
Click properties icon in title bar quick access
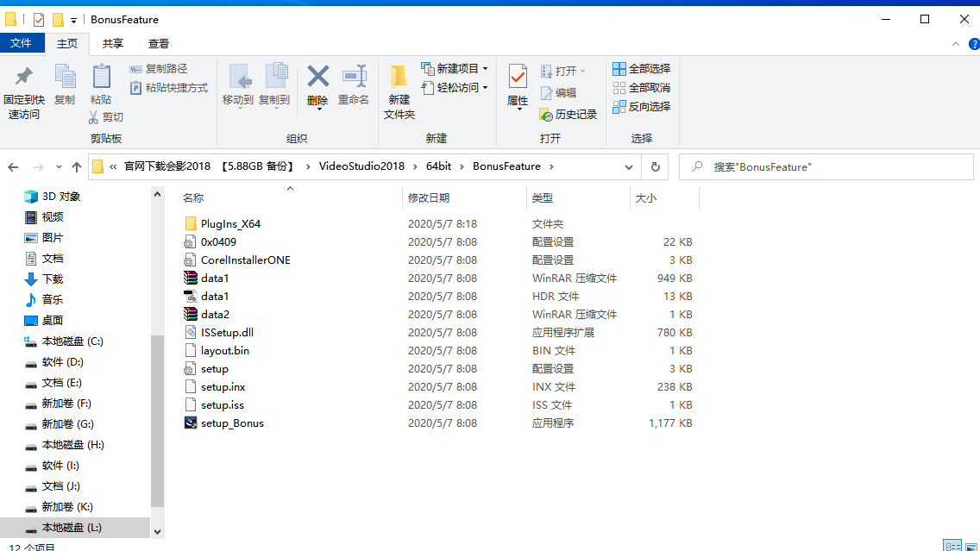(x=39, y=20)
